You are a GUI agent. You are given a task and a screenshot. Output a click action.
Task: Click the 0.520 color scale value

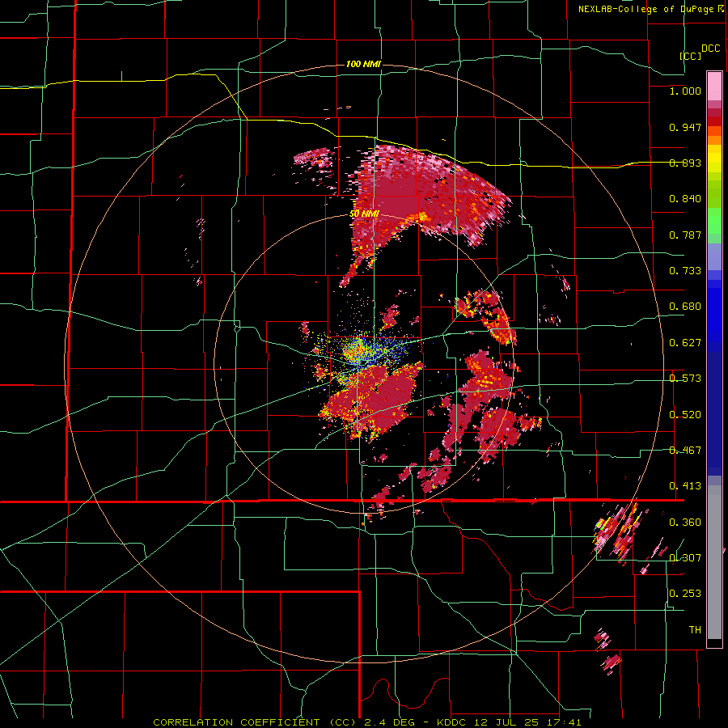click(x=685, y=415)
